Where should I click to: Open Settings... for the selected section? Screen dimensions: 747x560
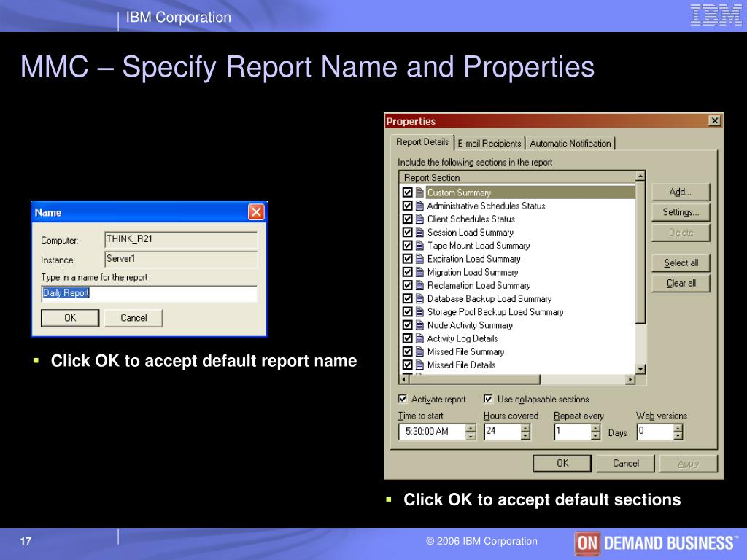(681, 212)
